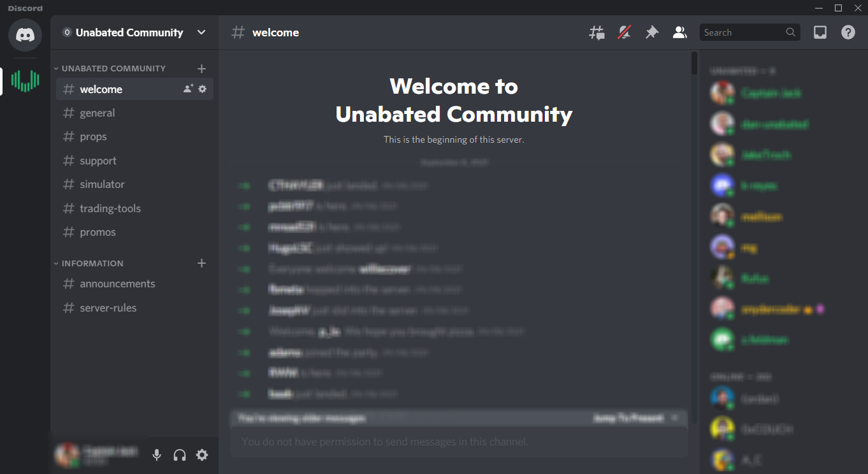Open User Settings gear
Screen dimensions: 868x474
pyautogui.click(x=202, y=455)
